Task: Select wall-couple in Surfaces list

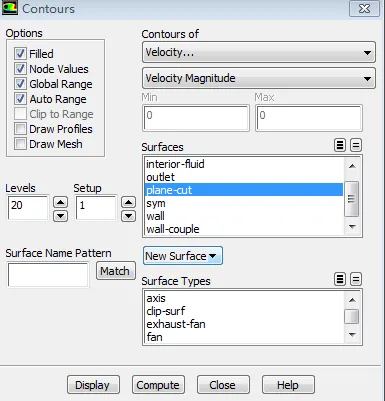Action: pyautogui.click(x=173, y=229)
